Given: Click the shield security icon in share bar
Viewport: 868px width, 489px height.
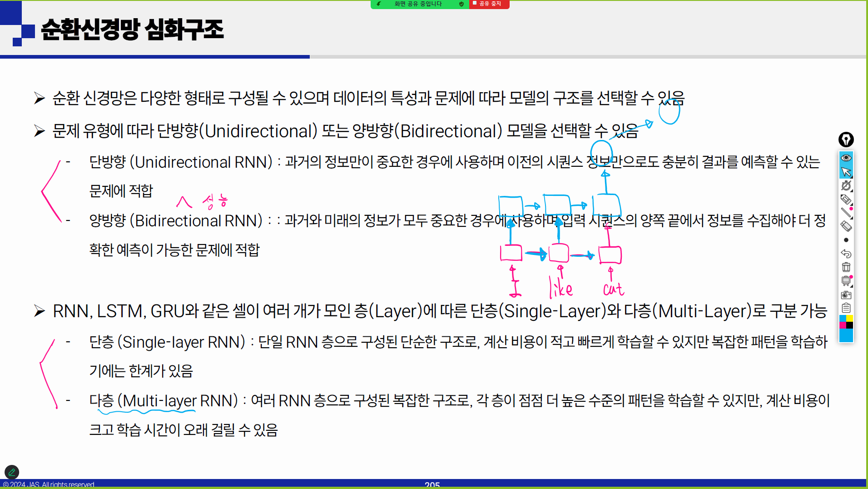Looking at the screenshot, I should click(x=461, y=4).
